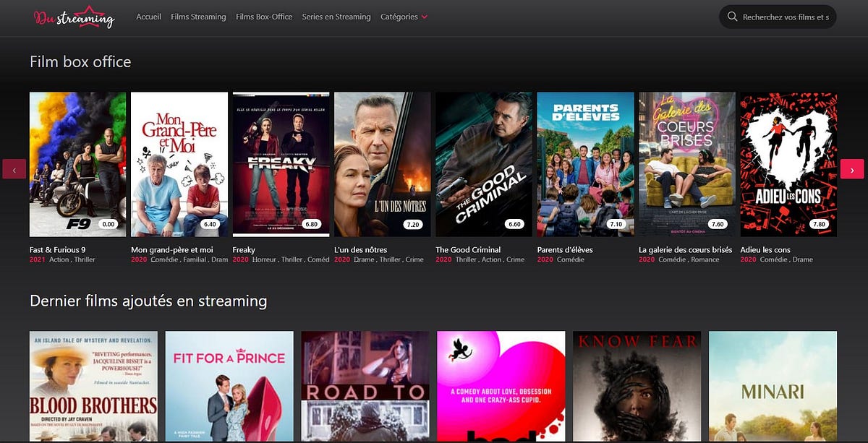Screen dimensions: 868x443
Task: Click Dernier films ajoutés en streaming heading
Action: [148, 301]
